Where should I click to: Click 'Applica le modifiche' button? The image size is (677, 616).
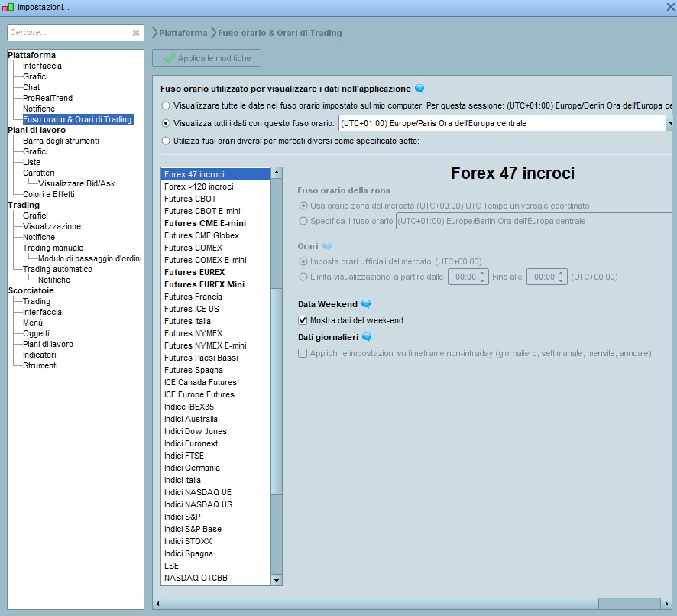point(206,58)
